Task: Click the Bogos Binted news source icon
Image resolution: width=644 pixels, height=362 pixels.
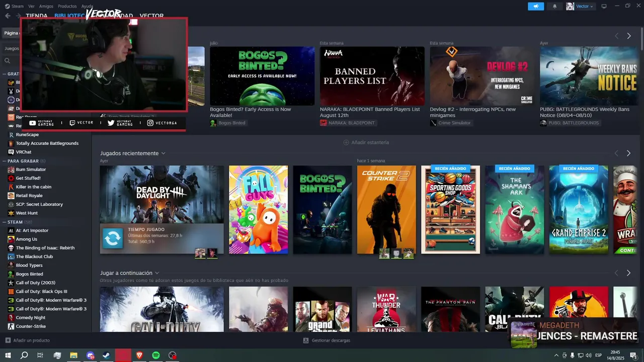Action: [x=213, y=123]
